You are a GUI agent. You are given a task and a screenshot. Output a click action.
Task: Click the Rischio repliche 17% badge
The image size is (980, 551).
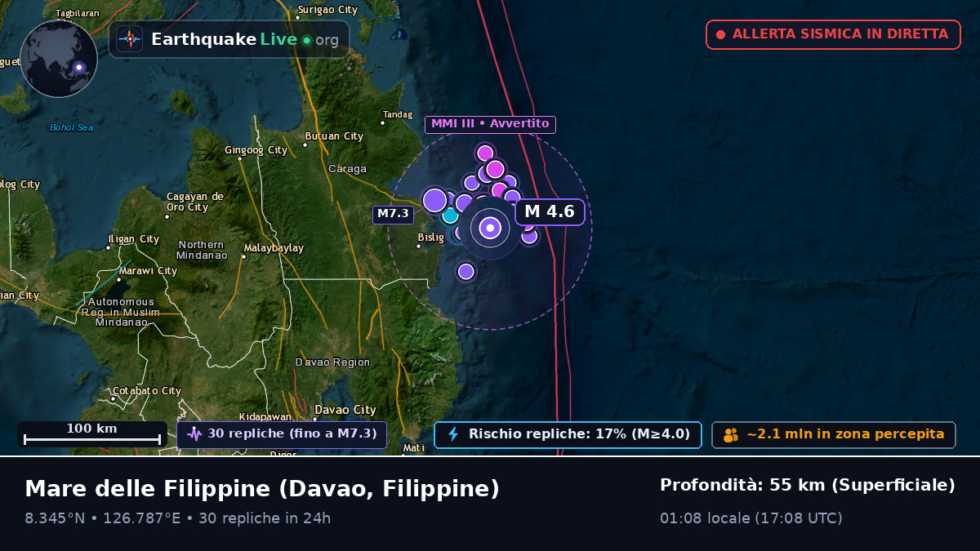pos(568,434)
